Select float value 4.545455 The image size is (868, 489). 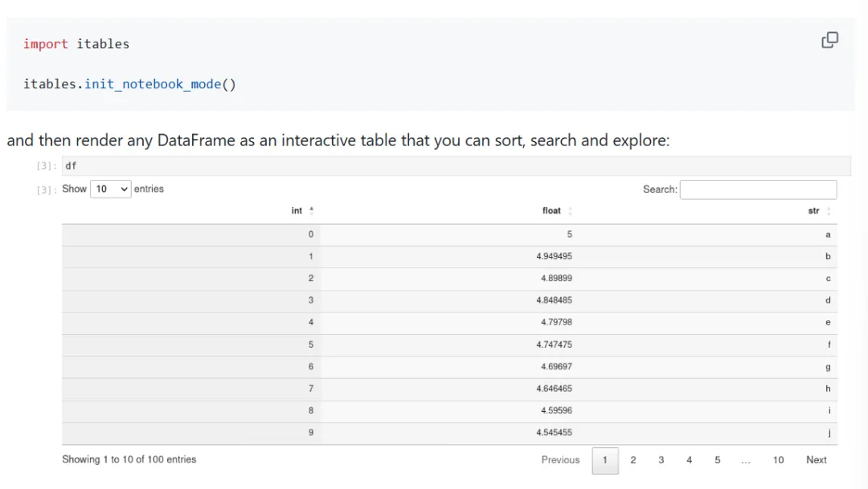coord(554,432)
